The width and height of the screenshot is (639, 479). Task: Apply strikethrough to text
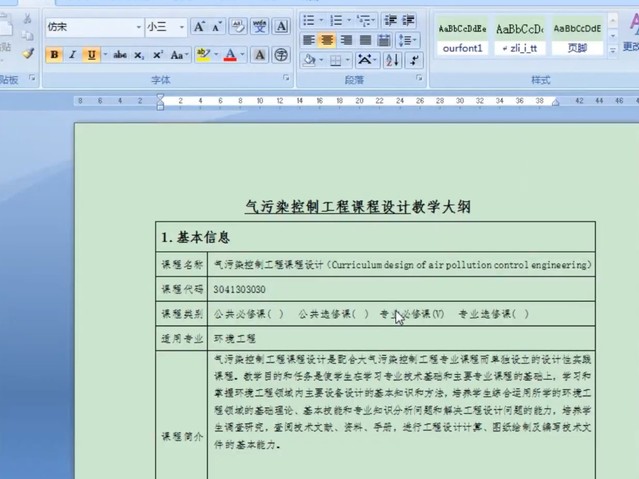(x=120, y=55)
